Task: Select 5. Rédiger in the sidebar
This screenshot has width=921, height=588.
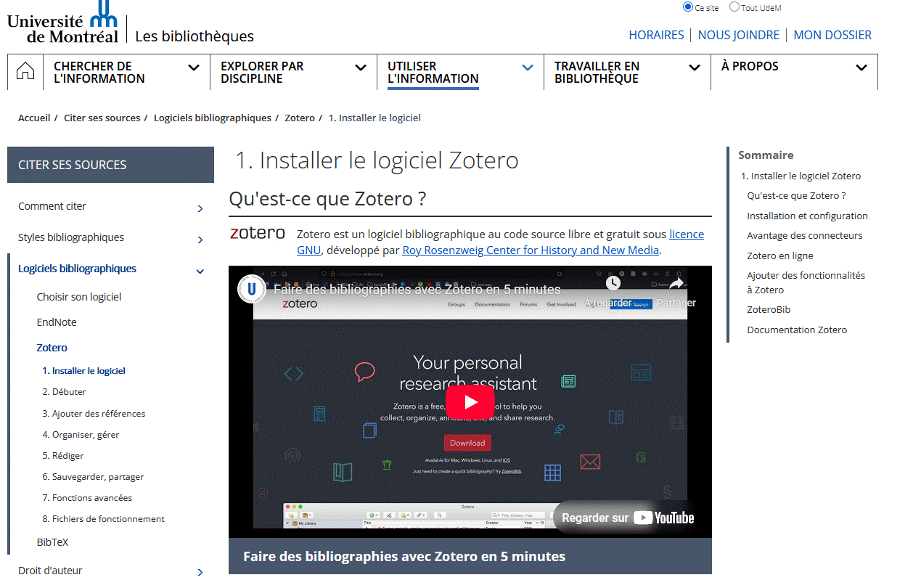Action: pos(63,456)
